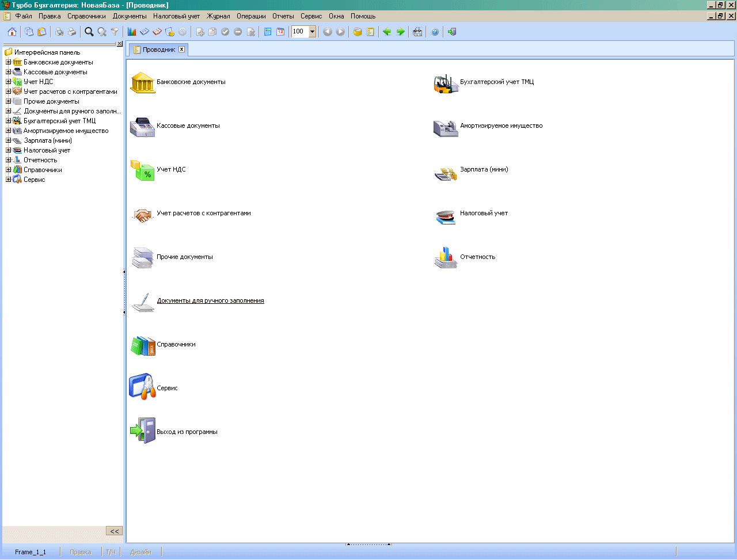
Task: Open Справочники books icon in main pane
Action: [142, 345]
